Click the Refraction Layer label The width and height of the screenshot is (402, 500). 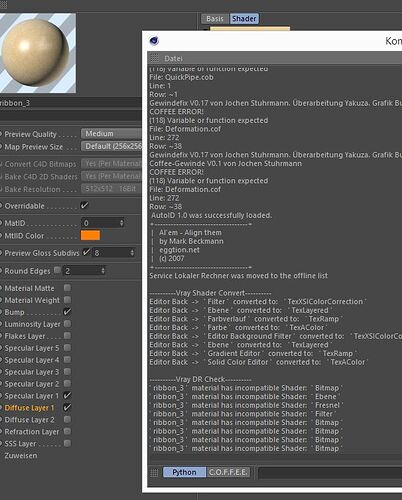32,432
